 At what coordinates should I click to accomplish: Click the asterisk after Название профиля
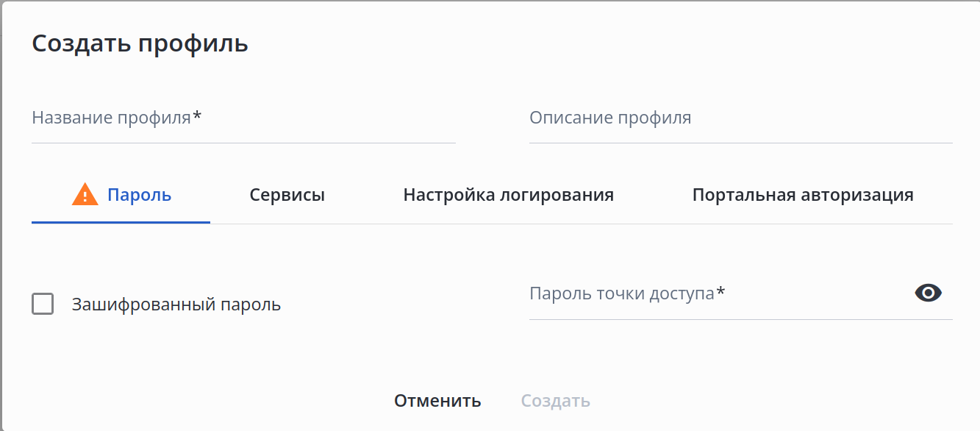pos(197,116)
